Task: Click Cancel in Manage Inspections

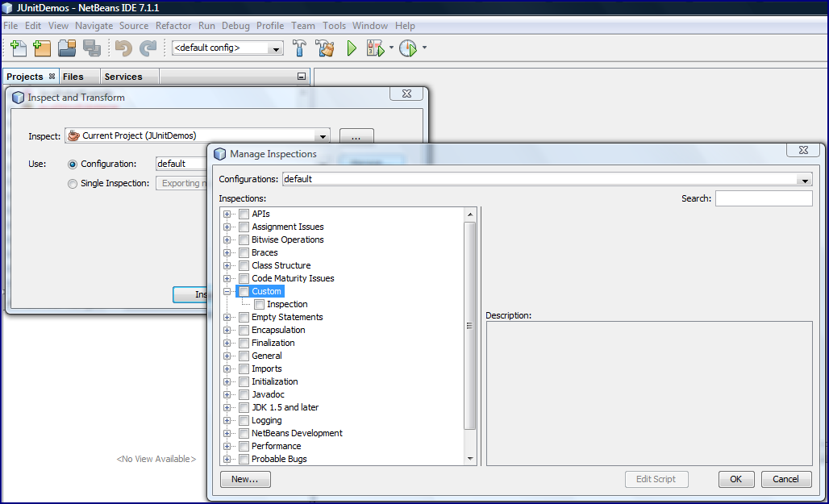Action: coord(786,479)
